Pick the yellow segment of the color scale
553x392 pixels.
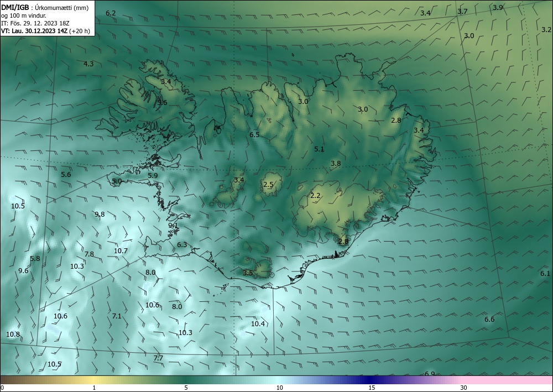93,380
